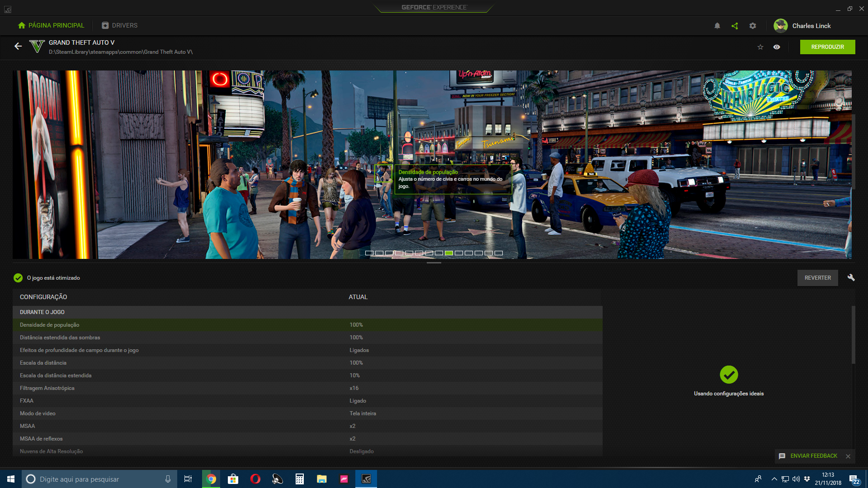
Task: Click the Grand Theft Auto V logo
Action: pos(37,47)
